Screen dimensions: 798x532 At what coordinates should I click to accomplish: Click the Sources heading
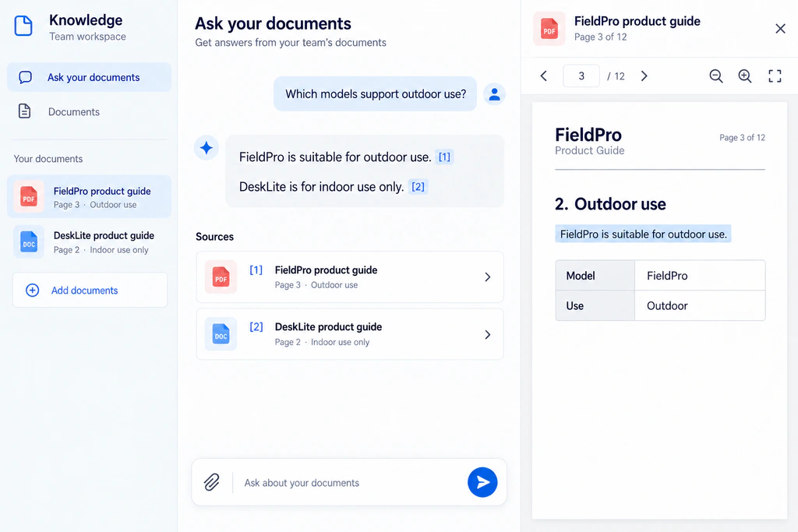click(x=215, y=237)
